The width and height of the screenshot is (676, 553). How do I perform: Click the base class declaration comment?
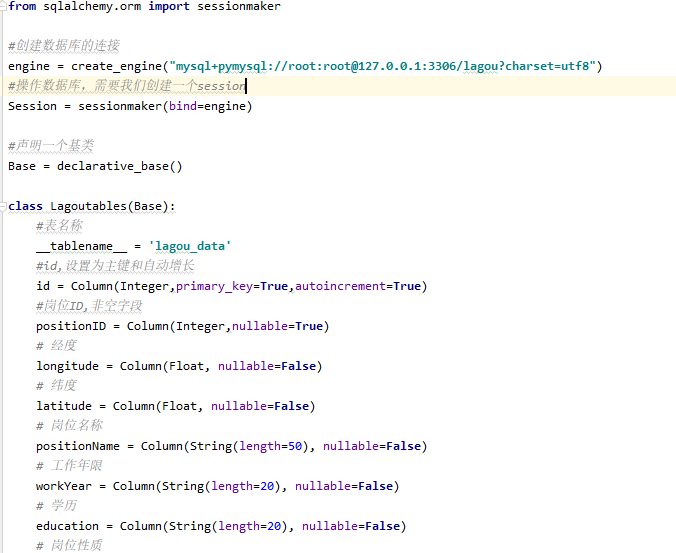pos(51,146)
